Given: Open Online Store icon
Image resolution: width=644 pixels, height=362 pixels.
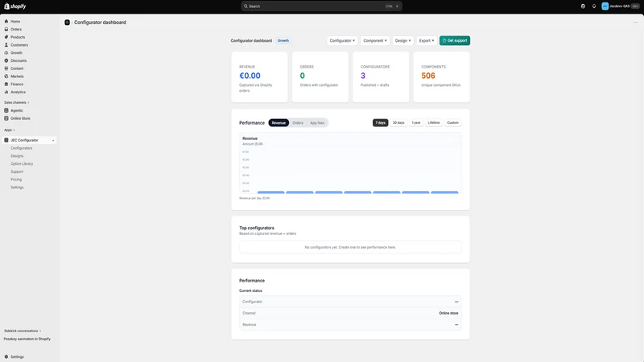Looking at the screenshot, I should 6,118.
